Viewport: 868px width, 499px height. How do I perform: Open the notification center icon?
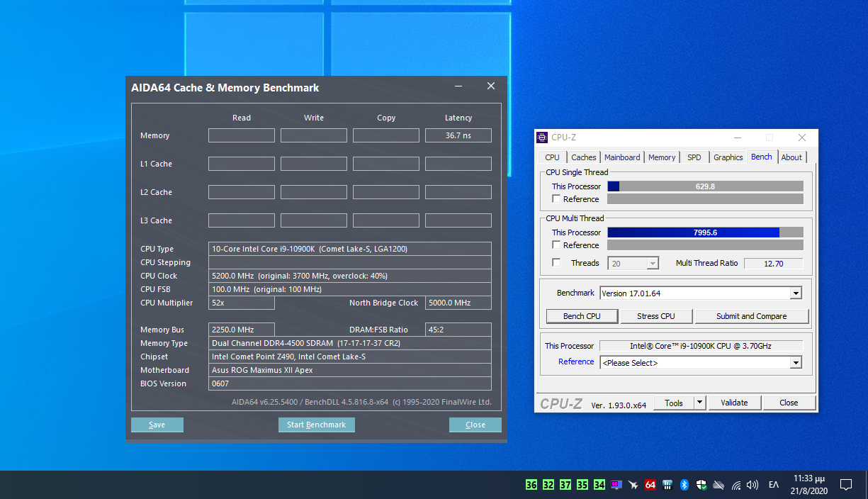pyautogui.click(x=846, y=485)
